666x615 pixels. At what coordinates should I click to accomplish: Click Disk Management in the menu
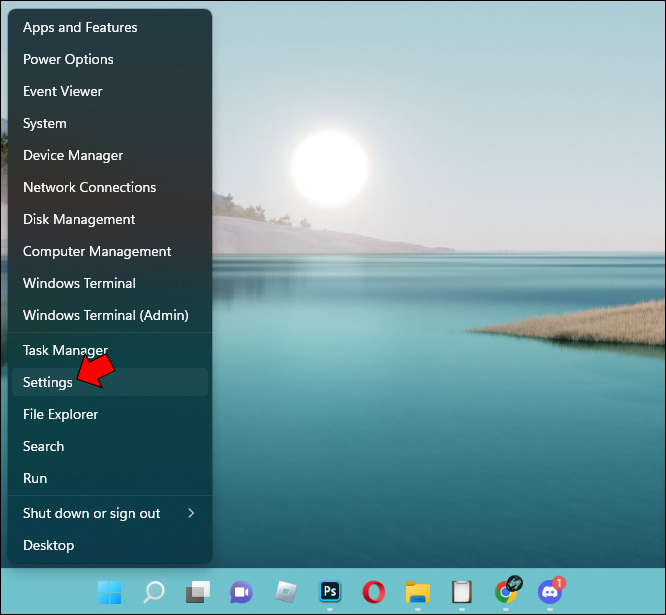(x=79, y=219)
